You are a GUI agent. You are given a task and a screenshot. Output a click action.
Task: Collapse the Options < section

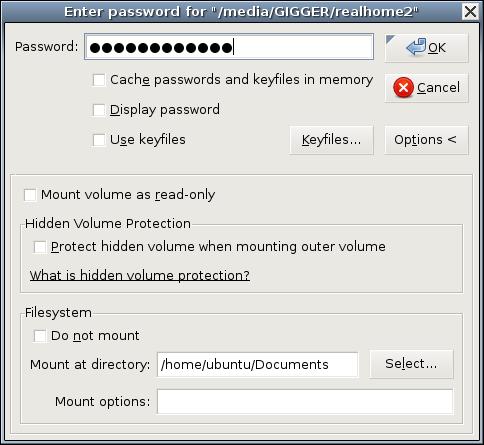426,140
